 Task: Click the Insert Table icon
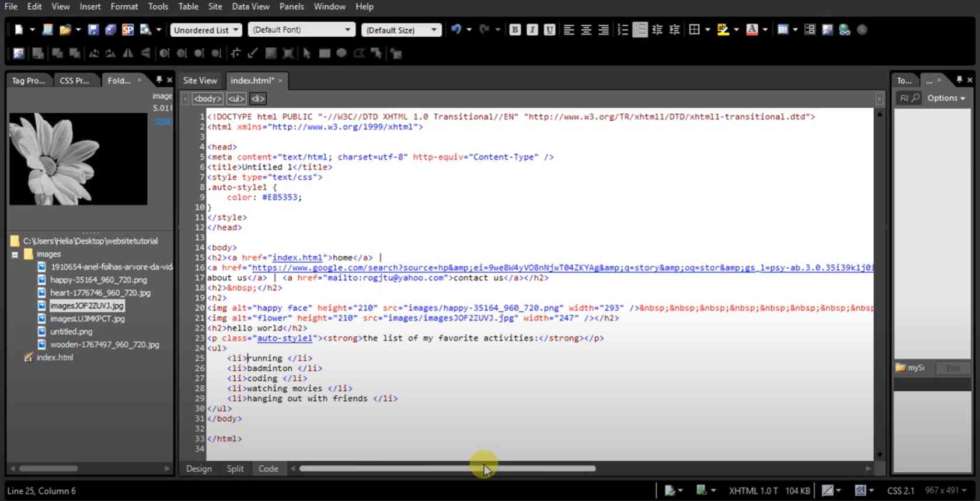click(x=783, y=30)
